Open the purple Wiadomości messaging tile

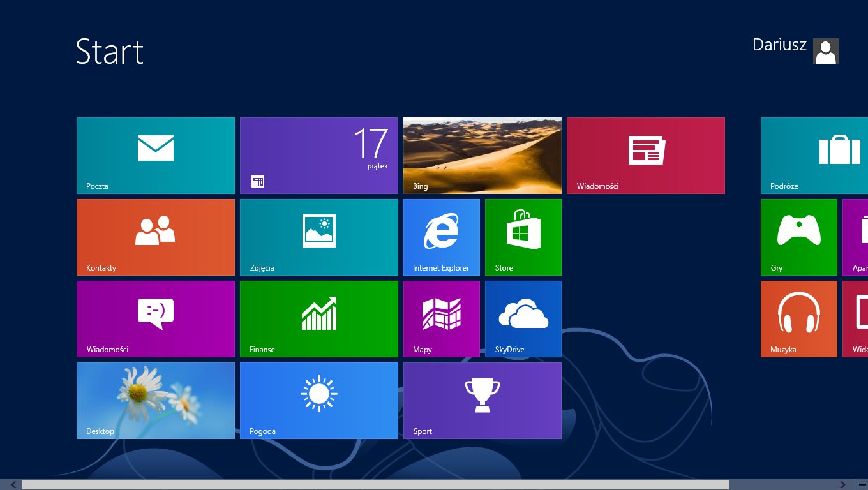[x=156, y=319]
